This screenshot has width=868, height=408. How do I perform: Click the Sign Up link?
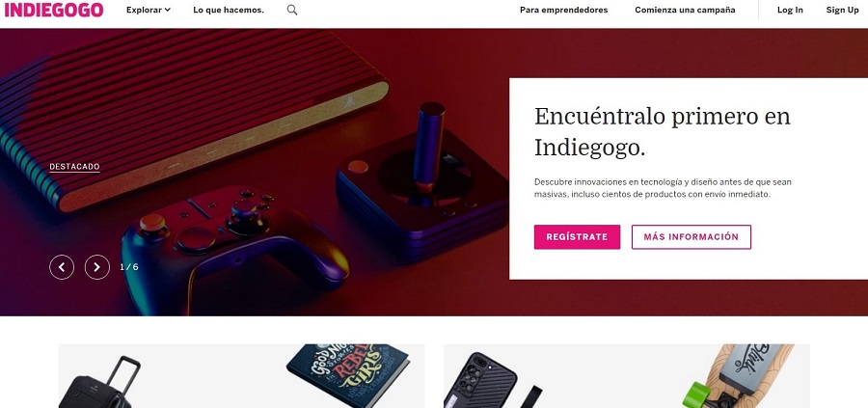(x=843, y=10)
